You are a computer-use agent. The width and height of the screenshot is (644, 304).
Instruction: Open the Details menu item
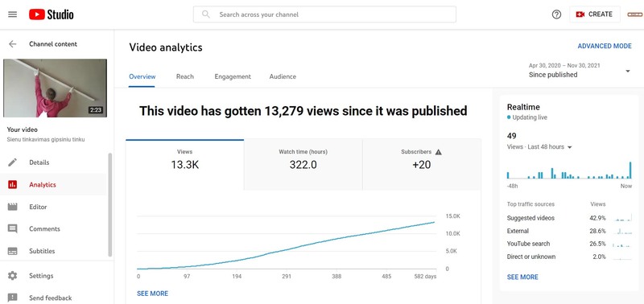pos(53,162)
